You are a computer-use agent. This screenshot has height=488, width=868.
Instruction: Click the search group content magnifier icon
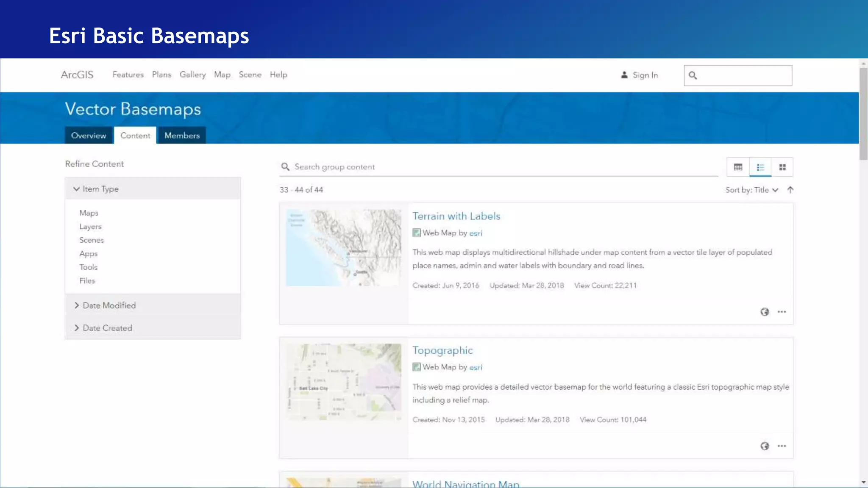click(x=285, y=167)
